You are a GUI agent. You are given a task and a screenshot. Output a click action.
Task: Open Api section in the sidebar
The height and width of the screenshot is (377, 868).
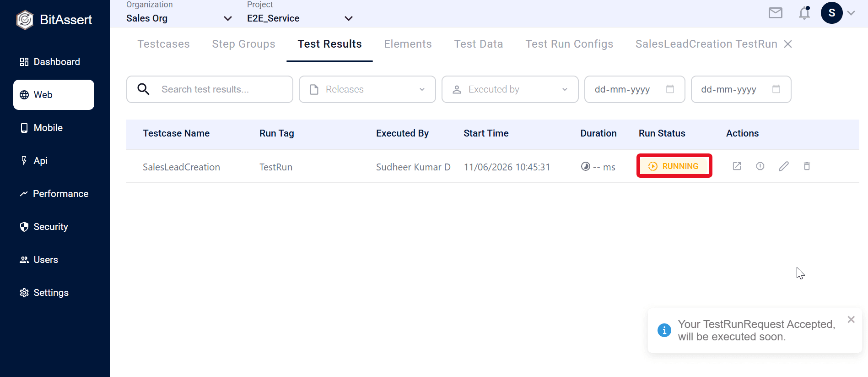(54, 161)
